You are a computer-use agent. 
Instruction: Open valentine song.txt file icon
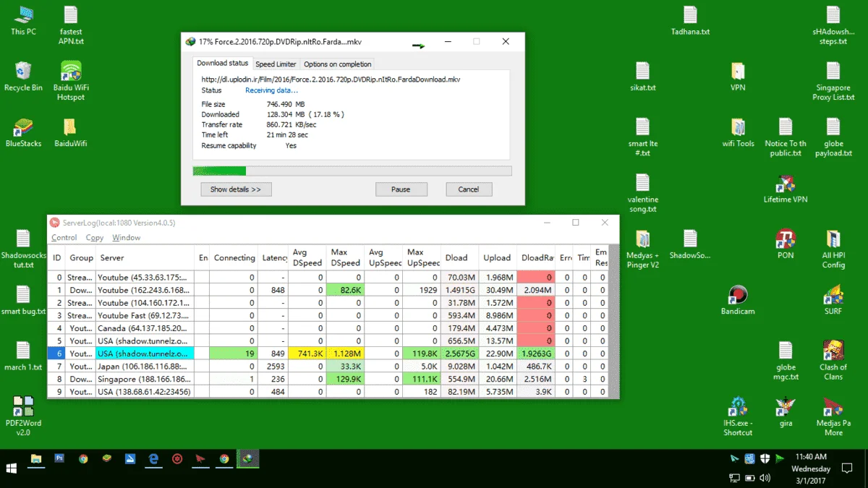(x=642, y=193)
